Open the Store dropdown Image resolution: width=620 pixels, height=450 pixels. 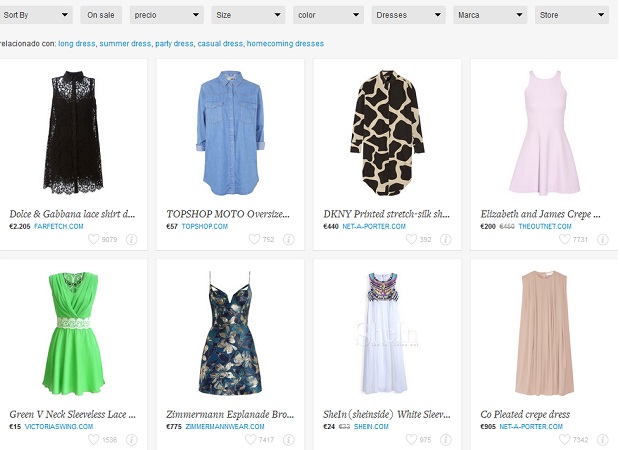click(x=572, y=15)
